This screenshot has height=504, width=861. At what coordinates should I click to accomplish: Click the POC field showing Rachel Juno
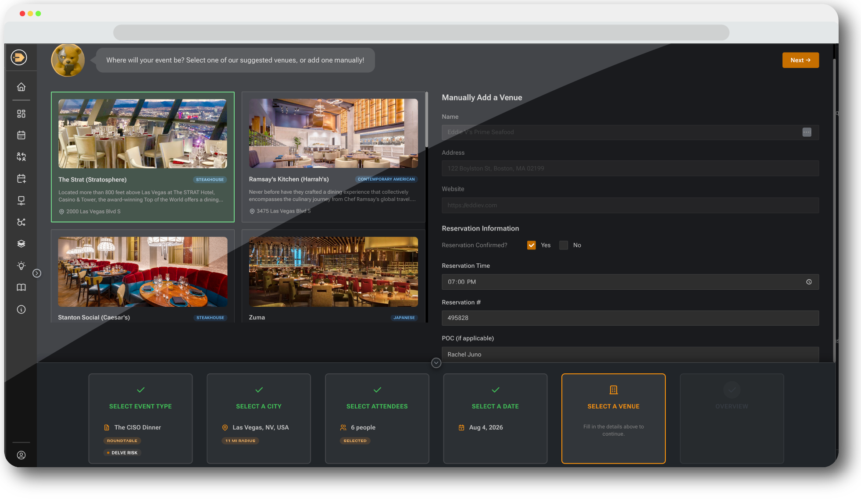(x=630, y=354)
